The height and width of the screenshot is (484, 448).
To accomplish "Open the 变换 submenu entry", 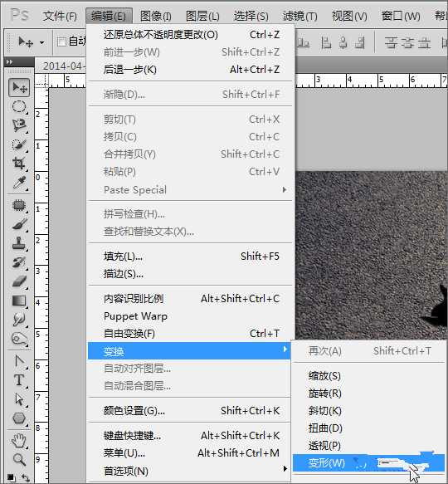I will [189, 351].
